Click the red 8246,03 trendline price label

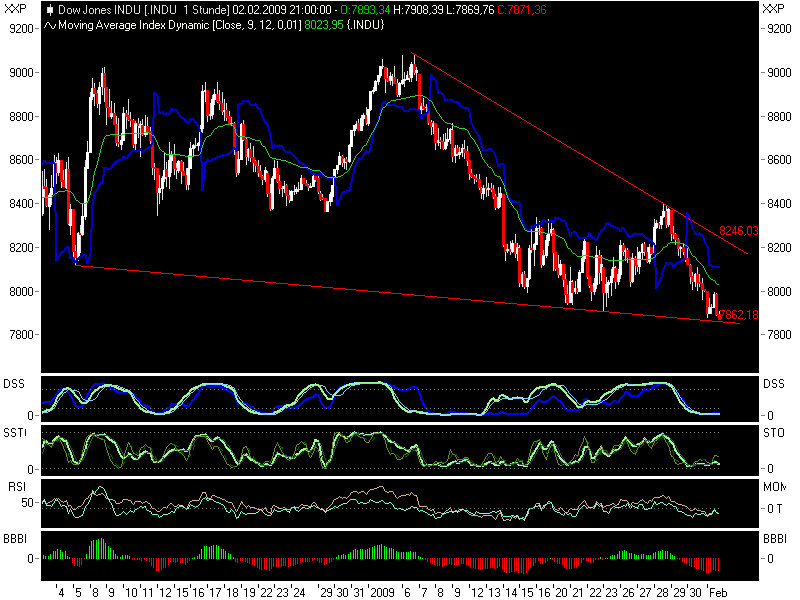click(740, 228)
